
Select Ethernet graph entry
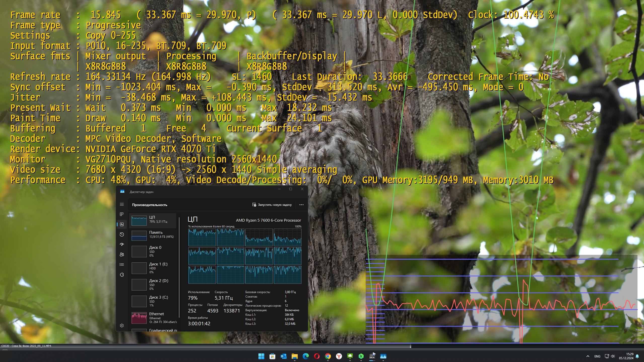pyautogui.click(x=153, y=317)
